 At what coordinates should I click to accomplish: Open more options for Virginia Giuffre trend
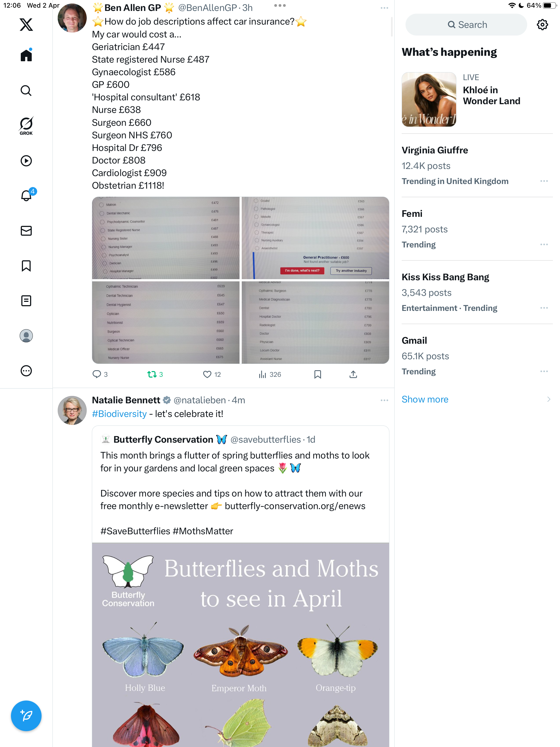(x=544, y=181)
